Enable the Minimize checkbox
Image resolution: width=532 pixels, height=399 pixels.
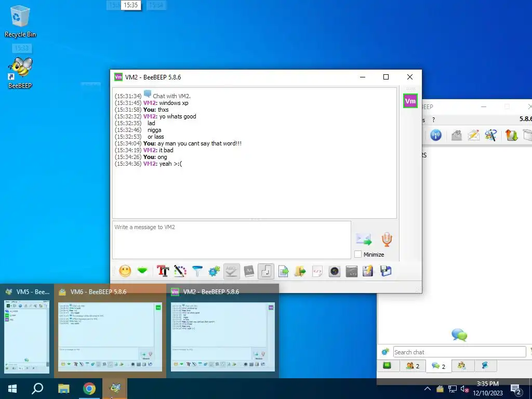point(357,254)
